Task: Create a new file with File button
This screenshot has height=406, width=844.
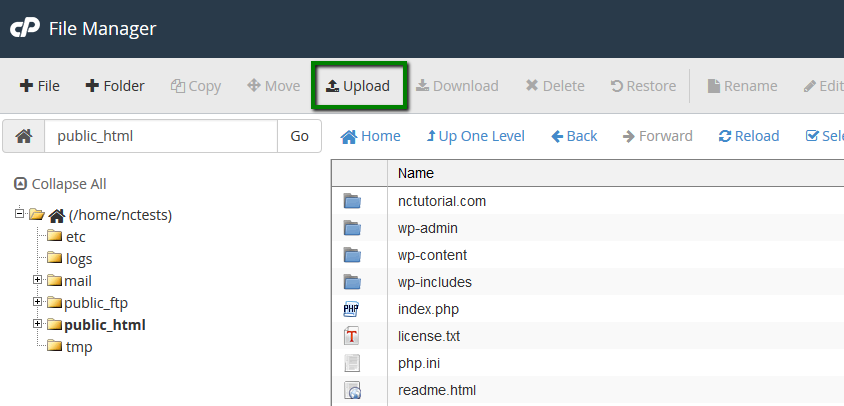Action: pos(40,86)
